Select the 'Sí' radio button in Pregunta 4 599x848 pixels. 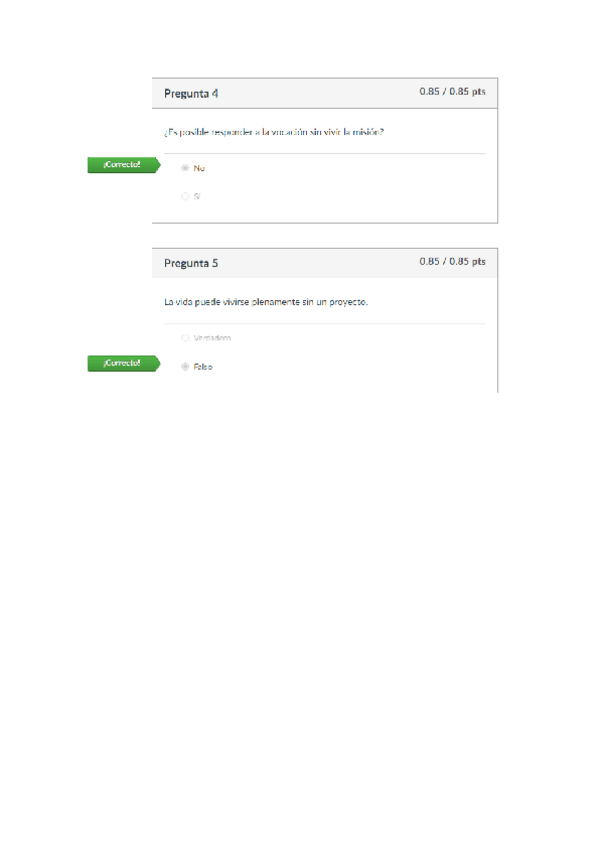[185, 196]
